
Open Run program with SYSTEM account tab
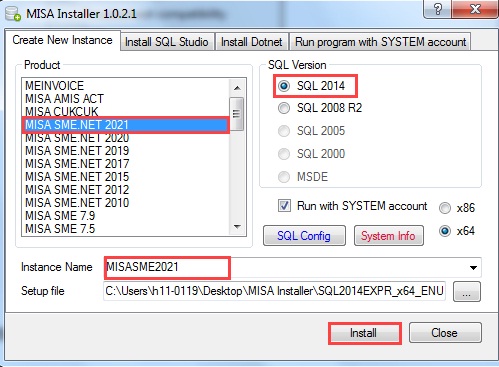tap(380, 42)
